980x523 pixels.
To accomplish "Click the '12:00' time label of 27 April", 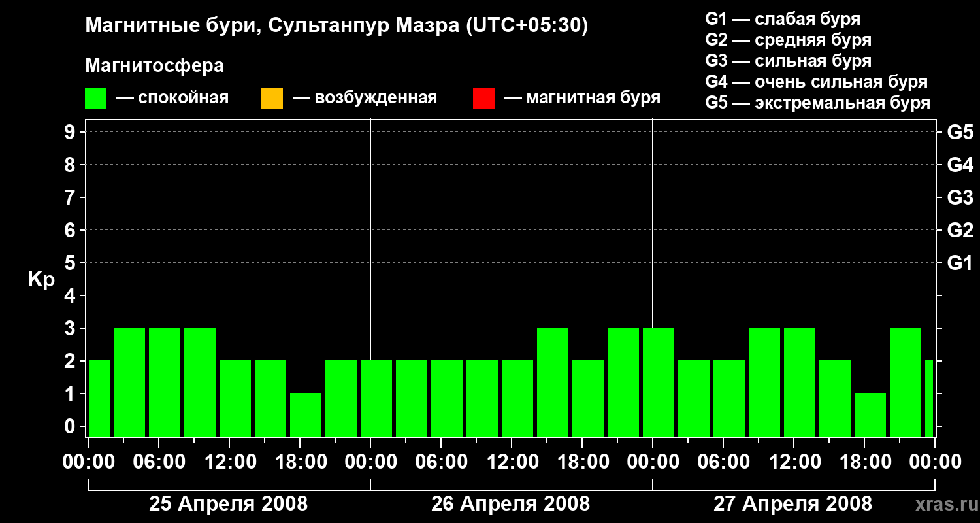I will point(794,462).
